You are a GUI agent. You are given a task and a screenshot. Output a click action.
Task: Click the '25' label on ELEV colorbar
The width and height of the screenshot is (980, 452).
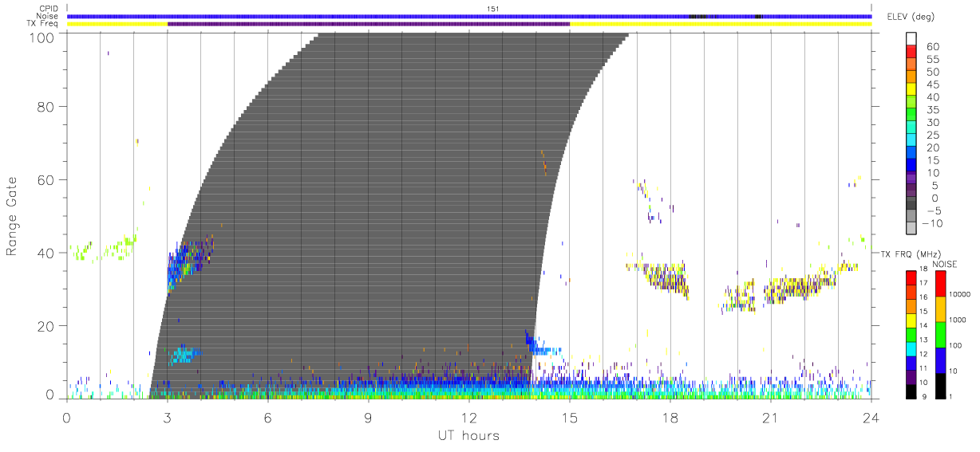[933, 135]
